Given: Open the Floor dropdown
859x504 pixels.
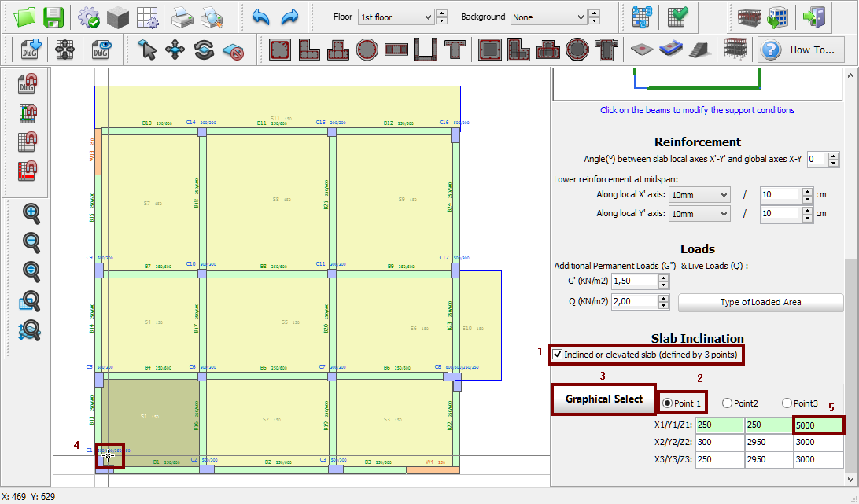Looking at the screenshot, I should coord(396,17).
